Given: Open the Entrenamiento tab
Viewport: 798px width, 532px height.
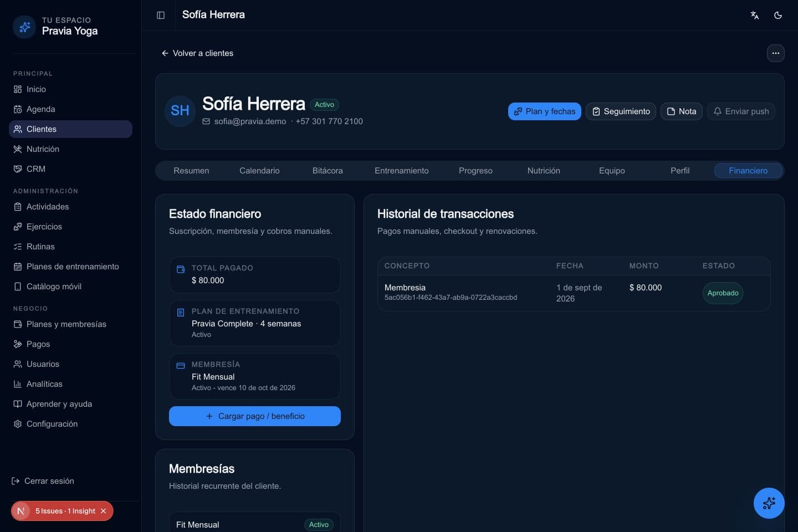Looking at the screenshot, I should click(402, 171).
